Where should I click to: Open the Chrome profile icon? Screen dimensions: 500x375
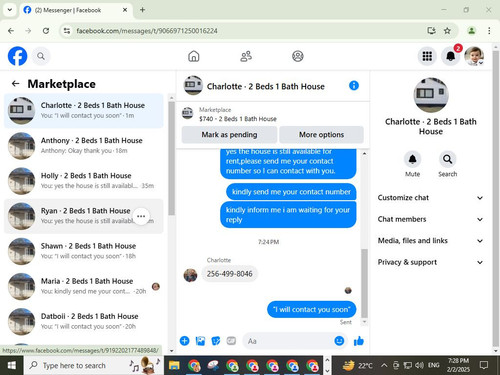[471, 31]
